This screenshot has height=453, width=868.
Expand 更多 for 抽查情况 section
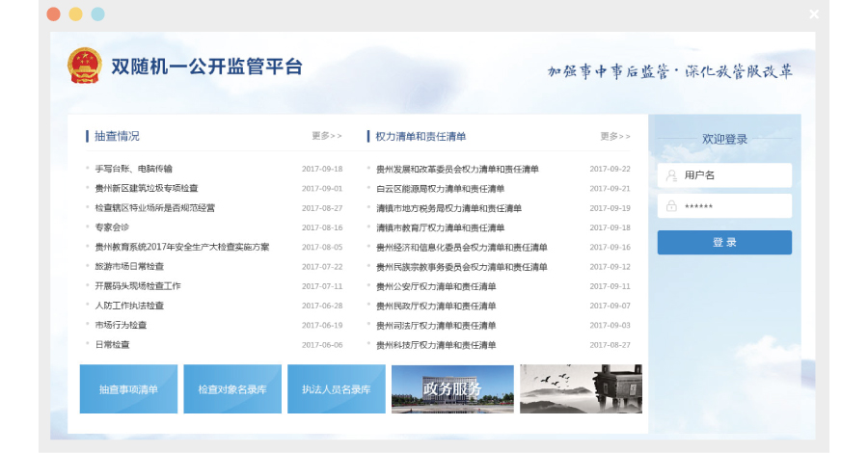(326, 136)
